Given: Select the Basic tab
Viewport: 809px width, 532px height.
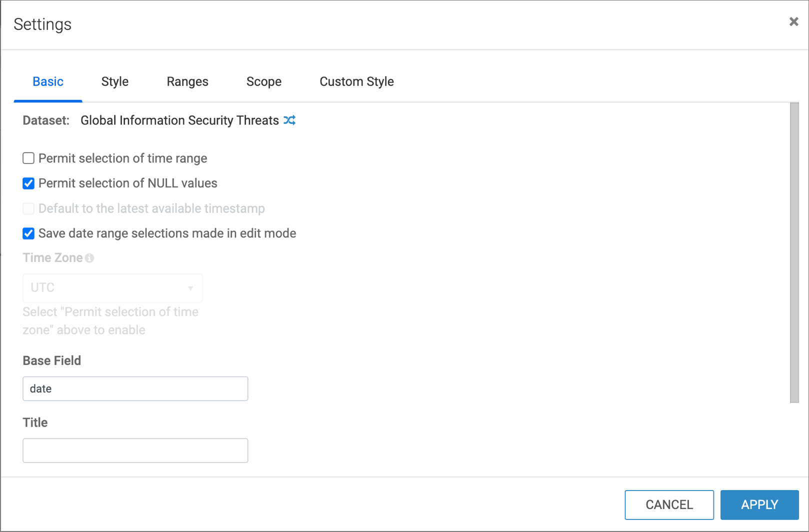Looking at the screenshot, I should click(48, 81).
